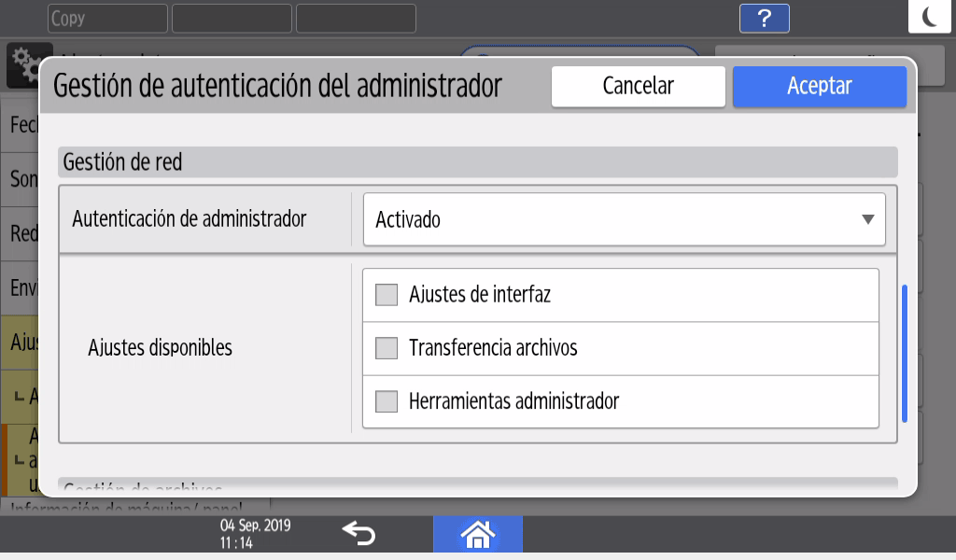
Task: Confirm settings with the Aceptar button
Action: point(819,86)
